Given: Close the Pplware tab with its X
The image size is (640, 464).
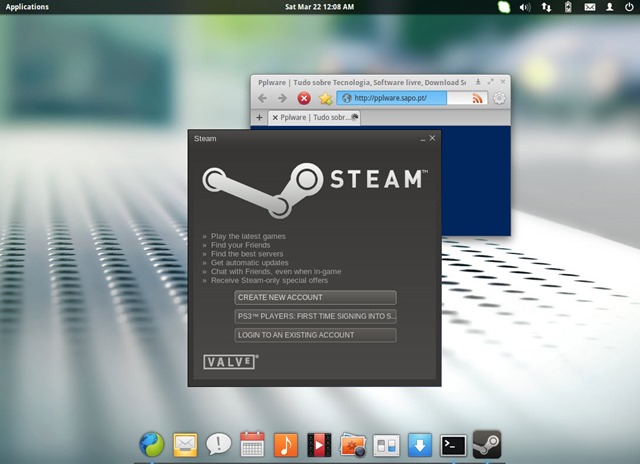Looking at the screenshot, I should 275,118.
